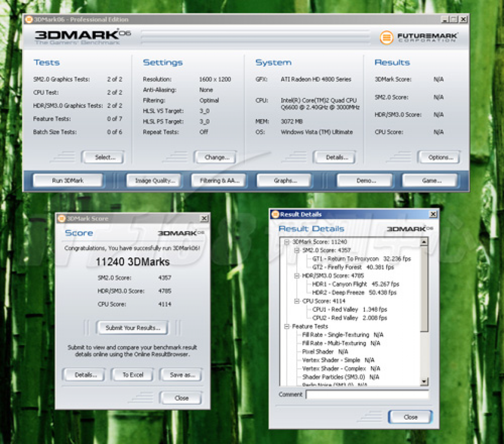
Task: Launch the Game button
Action: [x=430, y=180]
